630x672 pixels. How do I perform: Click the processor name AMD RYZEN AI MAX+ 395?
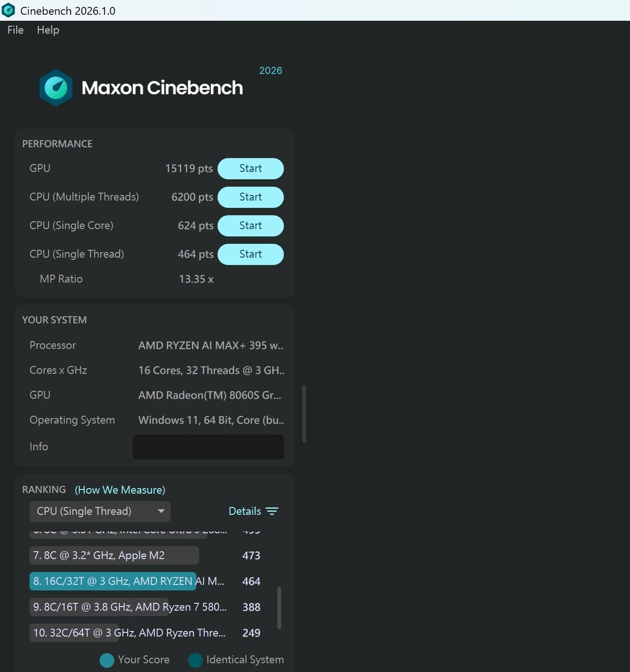pos(211,346)
